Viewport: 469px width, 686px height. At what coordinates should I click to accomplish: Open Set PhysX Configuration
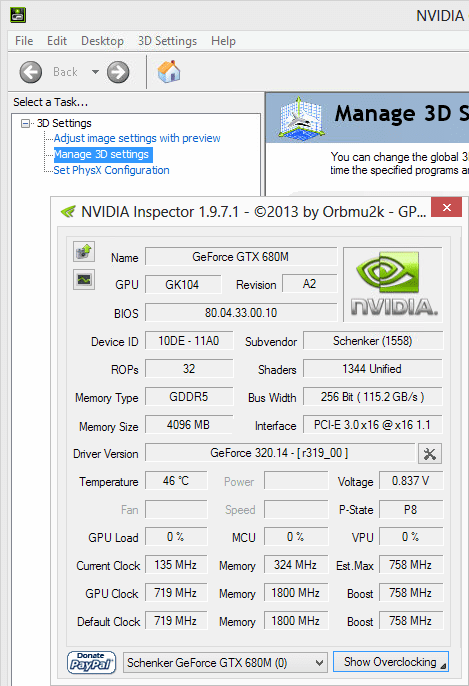pyautogui.click(x=111, y=170)
